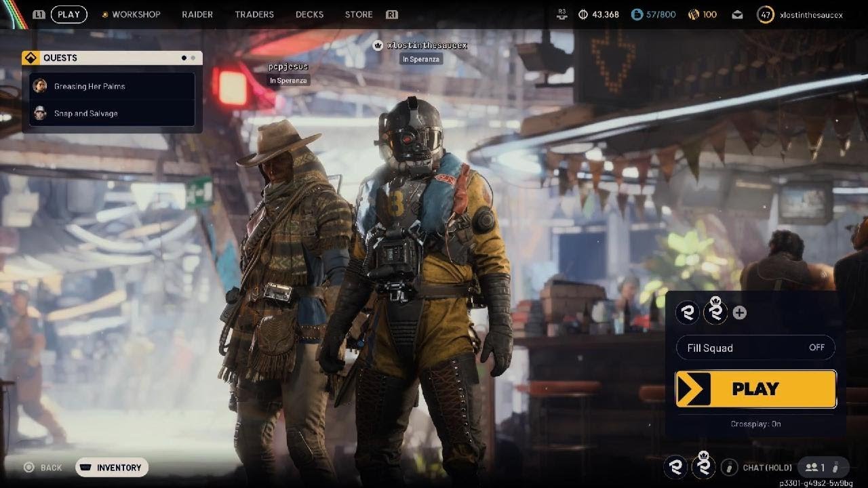Click the In Speranza status under pcpjesus

(x=288, y=81)
